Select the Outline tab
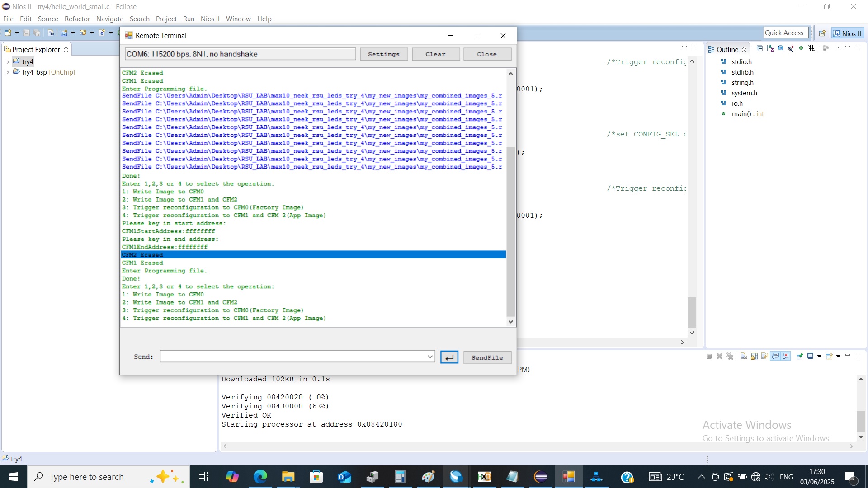 [727, 49]
